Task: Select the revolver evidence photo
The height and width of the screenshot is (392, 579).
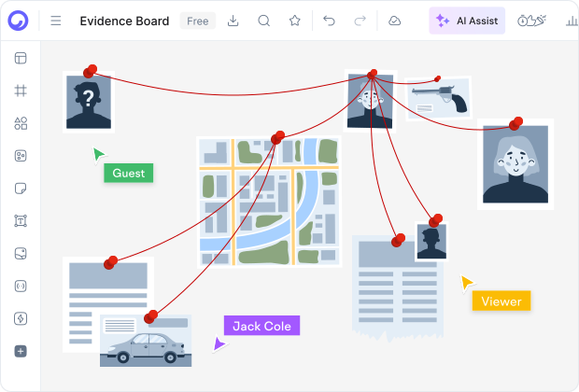Action: tap(439, 99)
